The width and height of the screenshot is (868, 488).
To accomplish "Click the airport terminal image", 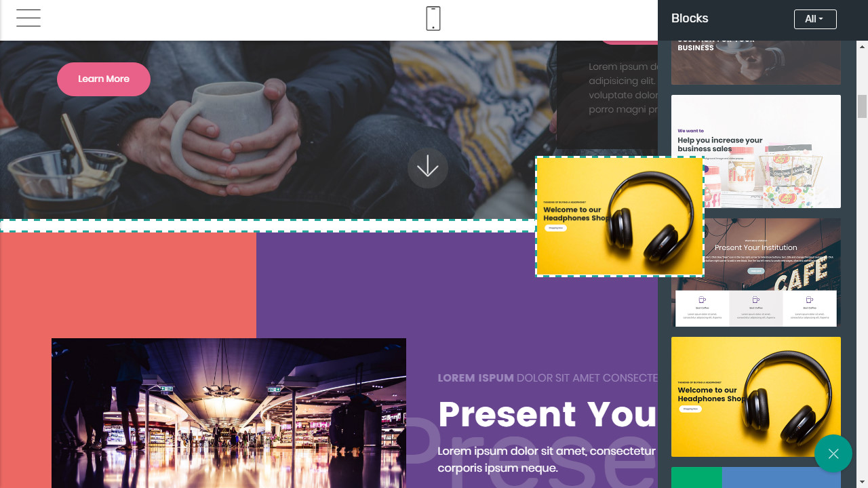I will tap(229, 413).
